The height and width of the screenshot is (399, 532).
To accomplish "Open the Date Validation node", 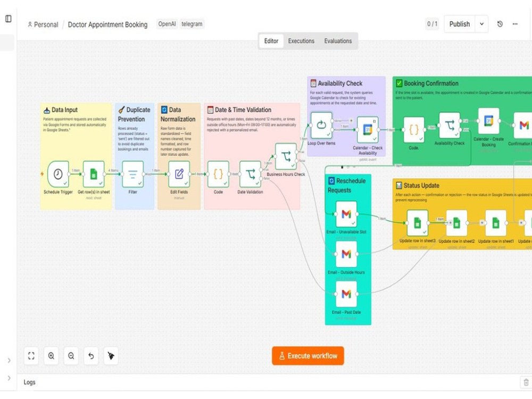I will click(251, 174).
